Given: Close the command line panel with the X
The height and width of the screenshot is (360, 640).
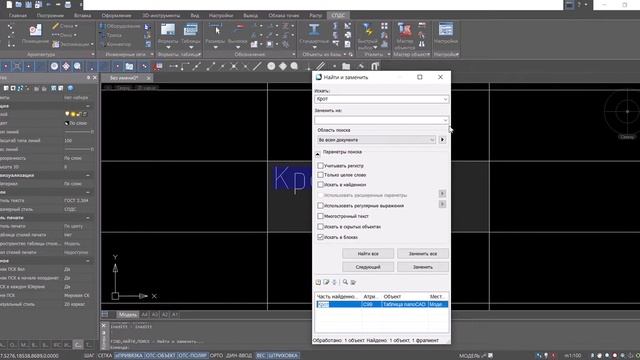Looking at the screenshot, I should (104, 325).
